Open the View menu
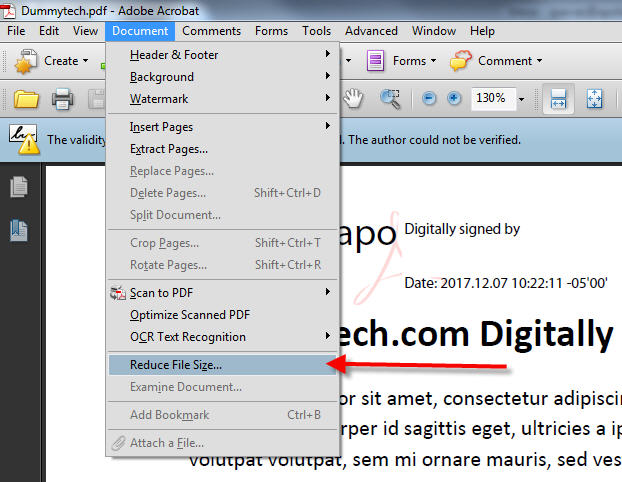The height and width of the screenshot is (482, 622). (x=85, y=31)
